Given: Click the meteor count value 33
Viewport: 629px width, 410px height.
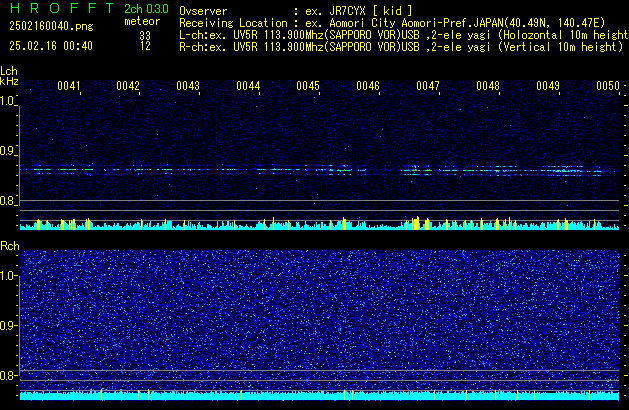Looking at the screenshot, I should click(145, 35).
